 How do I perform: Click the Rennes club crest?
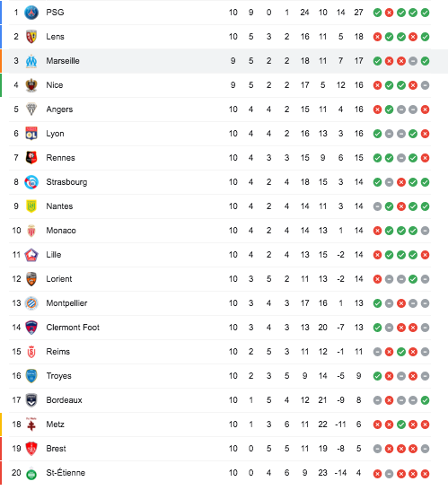tap(31, 158)
